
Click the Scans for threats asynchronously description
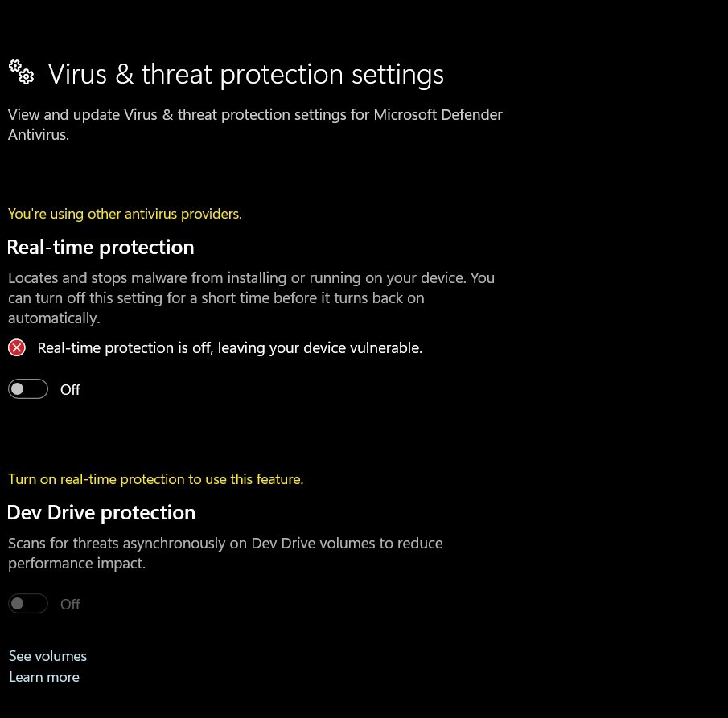[225, 553]
